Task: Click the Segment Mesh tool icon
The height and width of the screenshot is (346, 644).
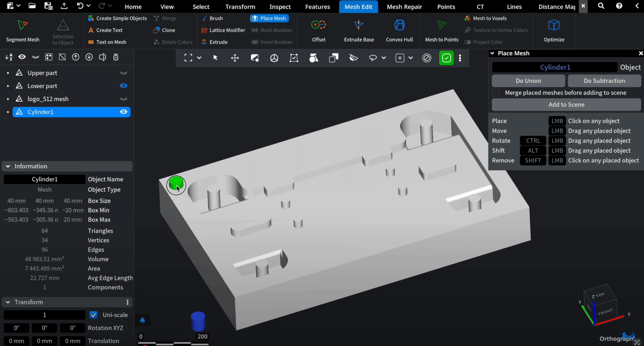Action: point(22,25)
